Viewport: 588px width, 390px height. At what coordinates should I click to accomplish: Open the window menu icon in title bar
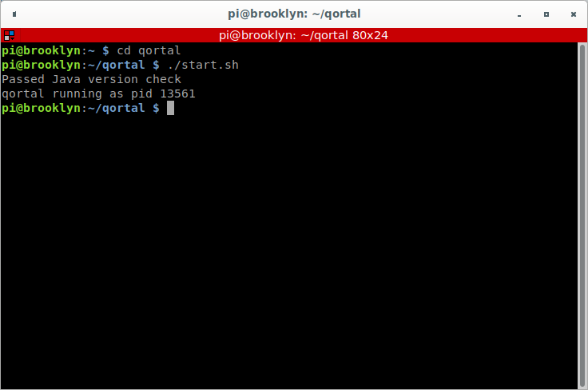[x=14, y=14]
